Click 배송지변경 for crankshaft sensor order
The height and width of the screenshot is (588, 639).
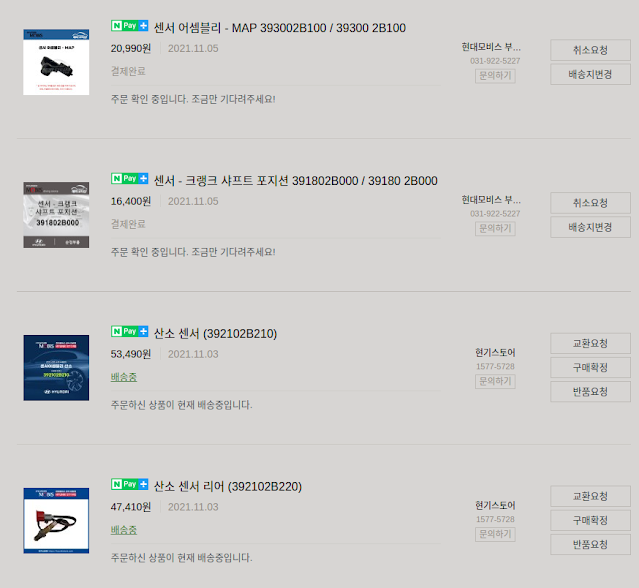[x=590, y=227]
